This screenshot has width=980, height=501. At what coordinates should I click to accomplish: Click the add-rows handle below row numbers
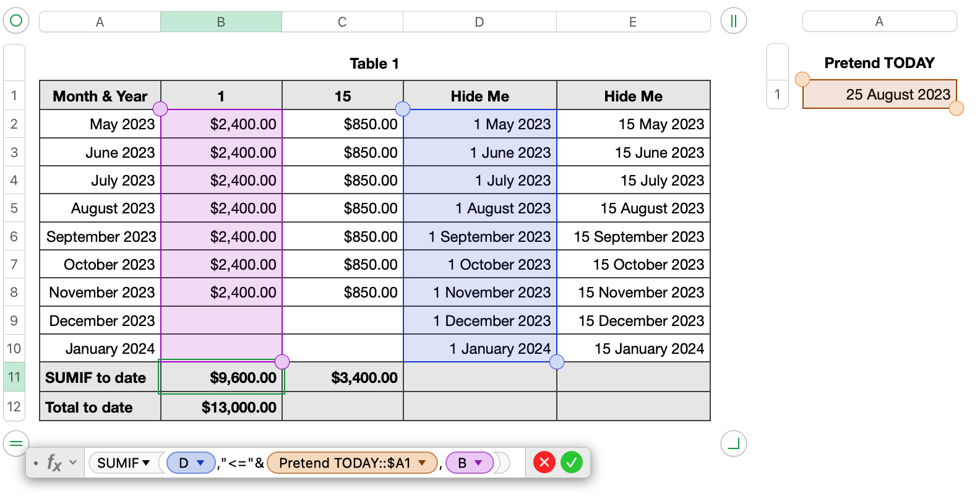16,443
